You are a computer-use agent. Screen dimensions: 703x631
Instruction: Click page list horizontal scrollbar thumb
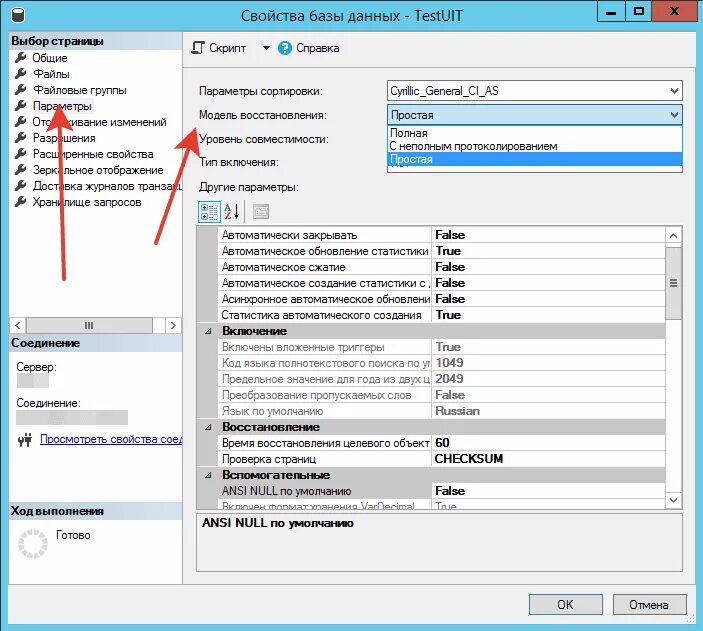[x=89, y=325]
